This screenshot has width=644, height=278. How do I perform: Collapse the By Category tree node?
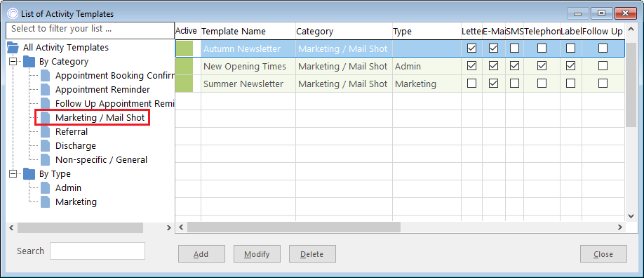click(x=13, y=62)
